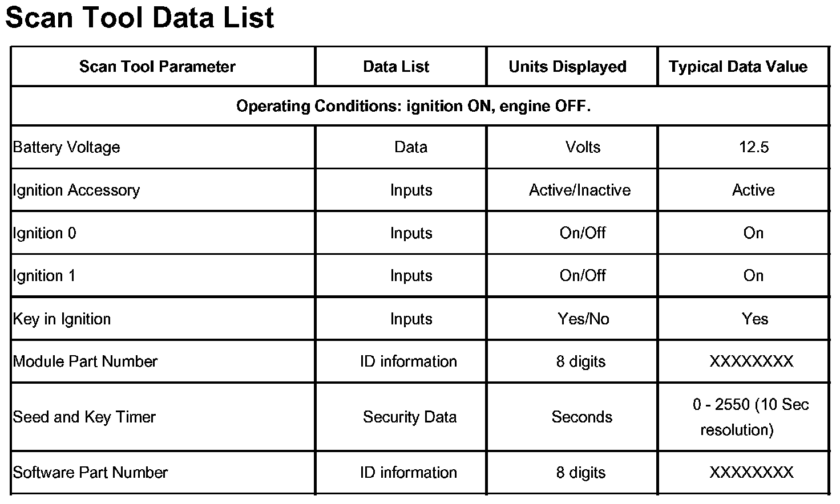Viewport: 840px width, 504px height.
Task: Click the 12.5 typical value cell
Action: 753,147
